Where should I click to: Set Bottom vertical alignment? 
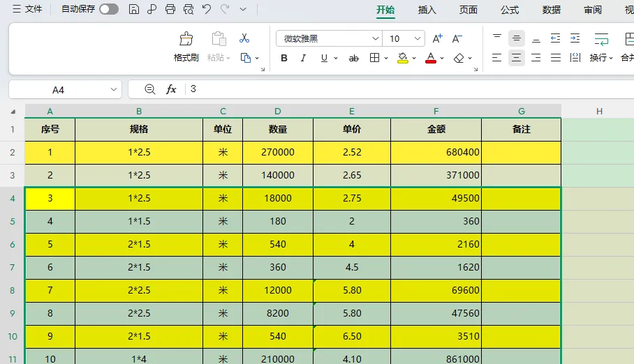536,38
